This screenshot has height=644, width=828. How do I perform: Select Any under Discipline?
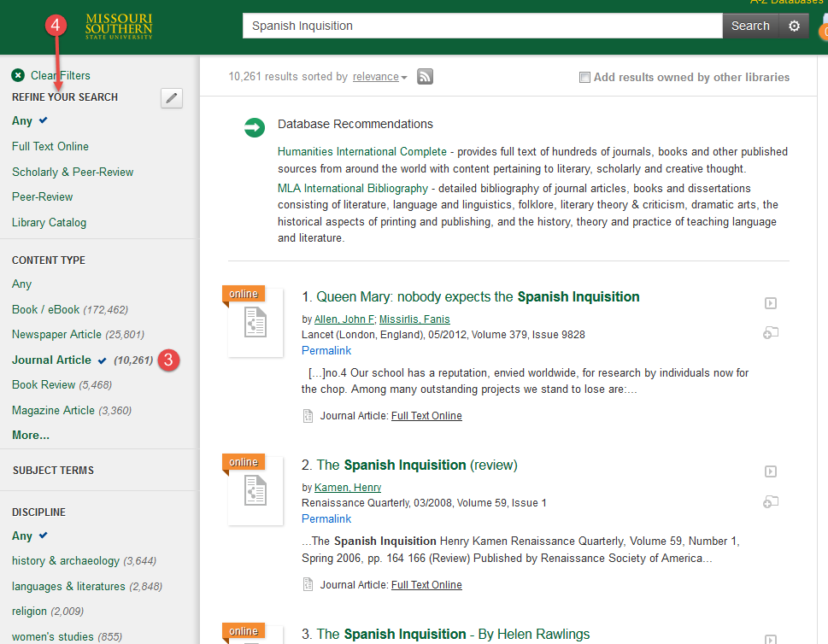(x=22, y=536)
